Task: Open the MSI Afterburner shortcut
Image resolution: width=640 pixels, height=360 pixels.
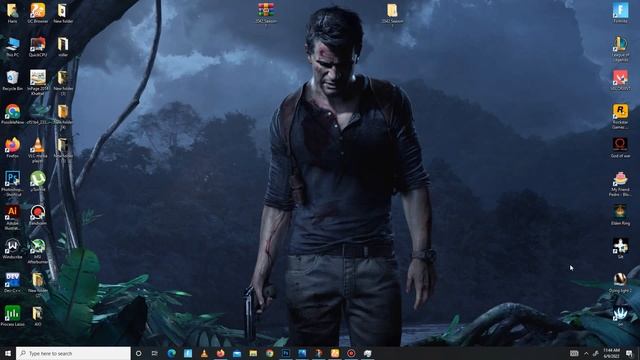Action: point(38,251)
